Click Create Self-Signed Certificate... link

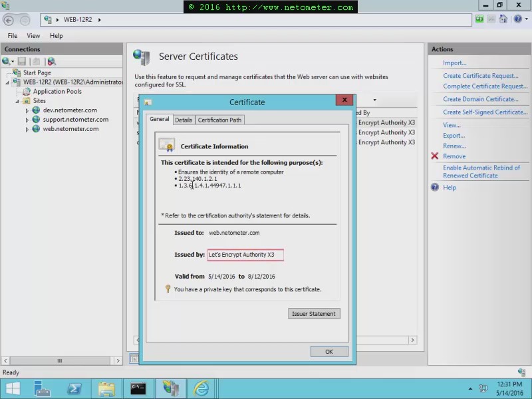[485, 112]
